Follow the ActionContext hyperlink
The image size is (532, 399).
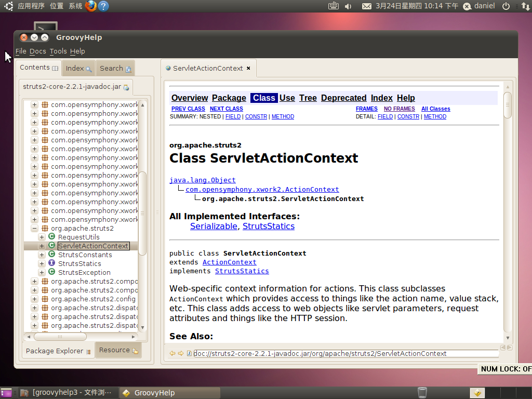pyautogui.click(x=229, y=262)
